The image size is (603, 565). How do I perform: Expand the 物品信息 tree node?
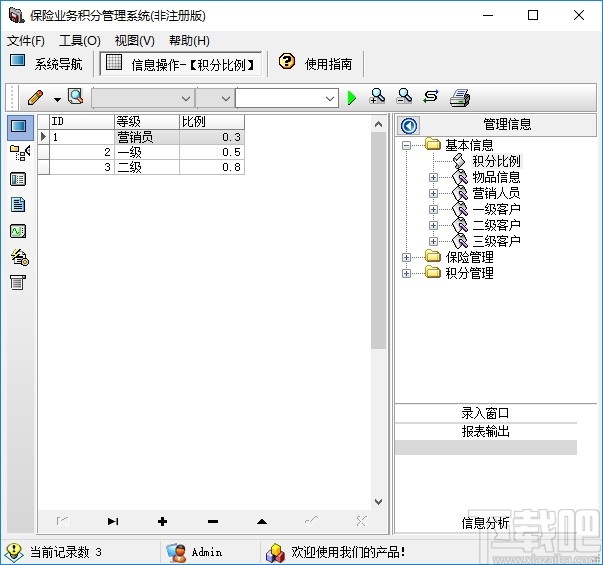tap(433, 177)
